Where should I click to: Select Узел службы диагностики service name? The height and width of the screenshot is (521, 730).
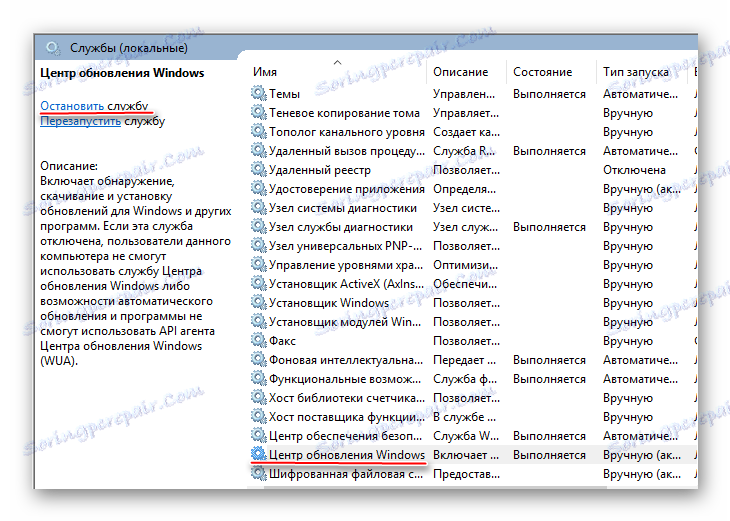point(341,227)
